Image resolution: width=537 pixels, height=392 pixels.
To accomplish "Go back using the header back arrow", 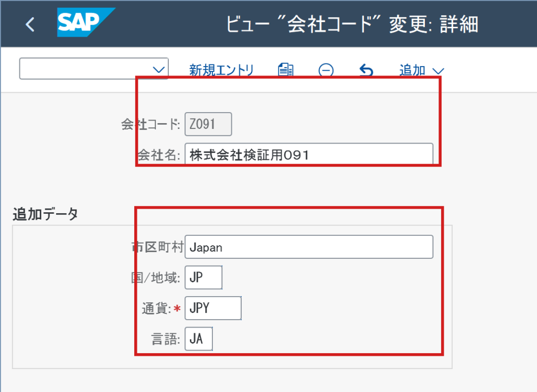I will pyautogui.click(x=30, y=25).
